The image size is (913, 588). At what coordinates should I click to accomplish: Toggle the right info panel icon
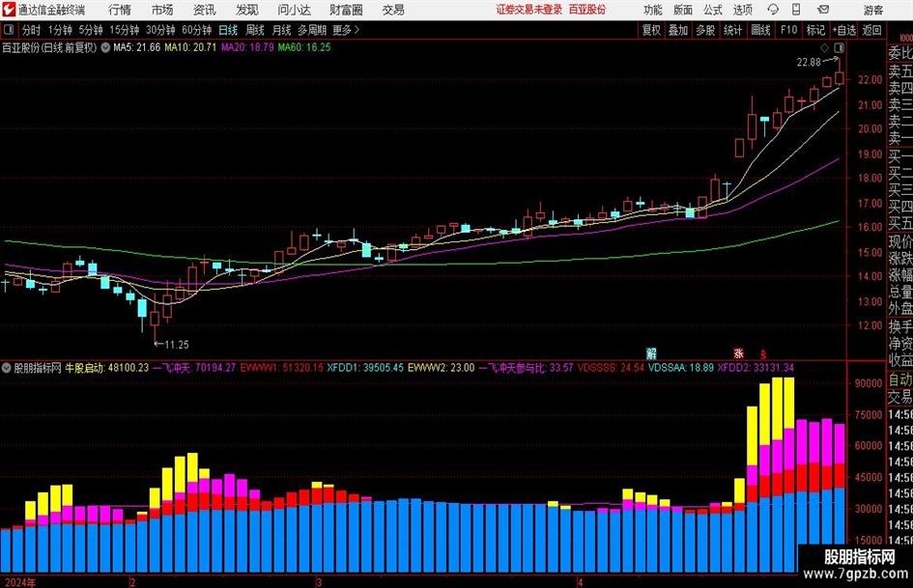click(839, 47)
